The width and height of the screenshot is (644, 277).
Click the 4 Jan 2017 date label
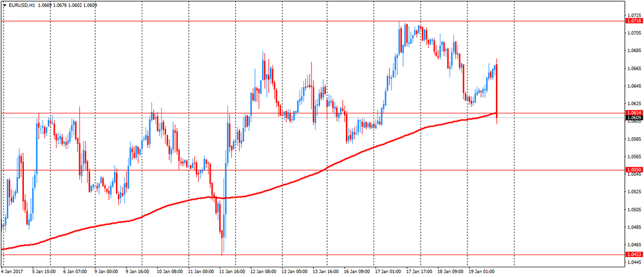point(12,272)
